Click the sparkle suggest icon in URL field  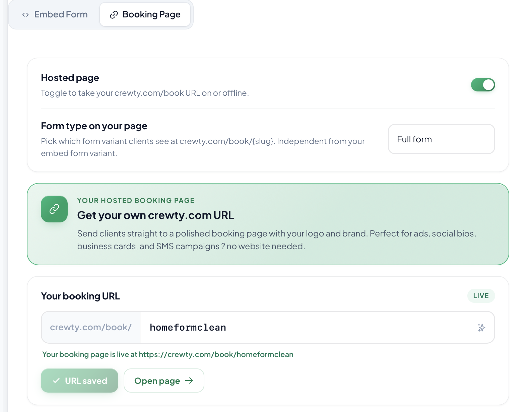point(481,327)
